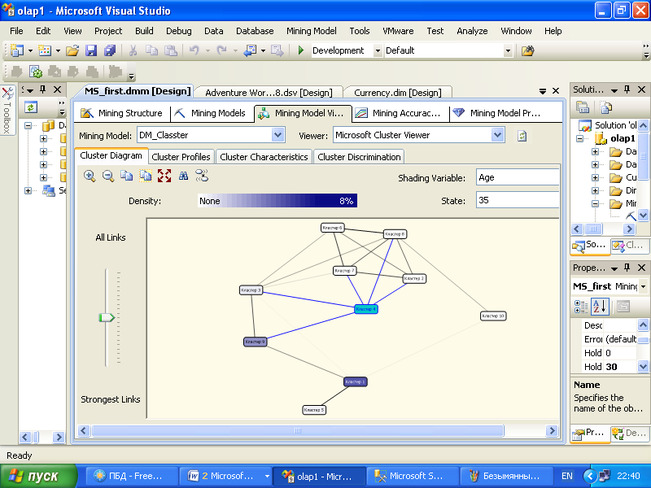This screenshot has width=651, height=488.
Task: Click the Zoom In magnifier icon
Action: (x=90, y=176)
